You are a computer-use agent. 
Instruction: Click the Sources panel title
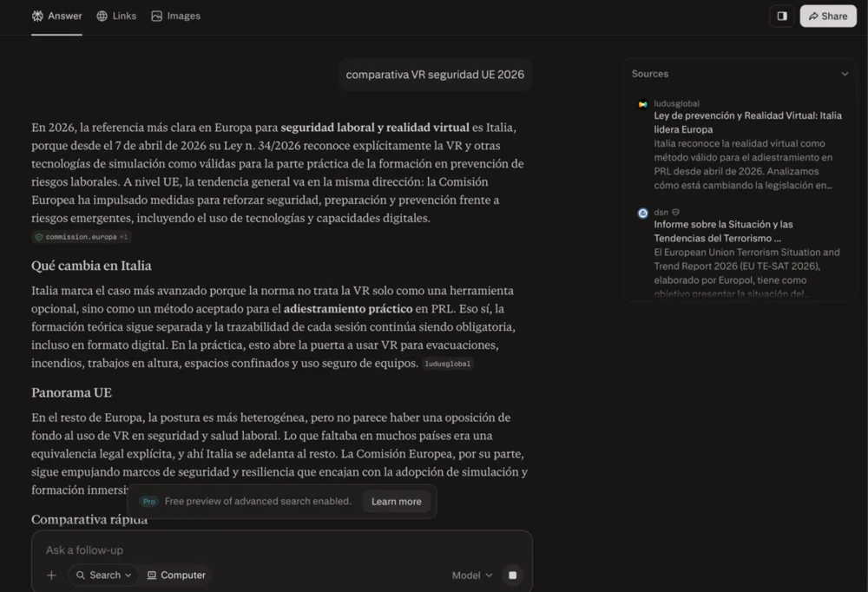(x=650, y=74)
